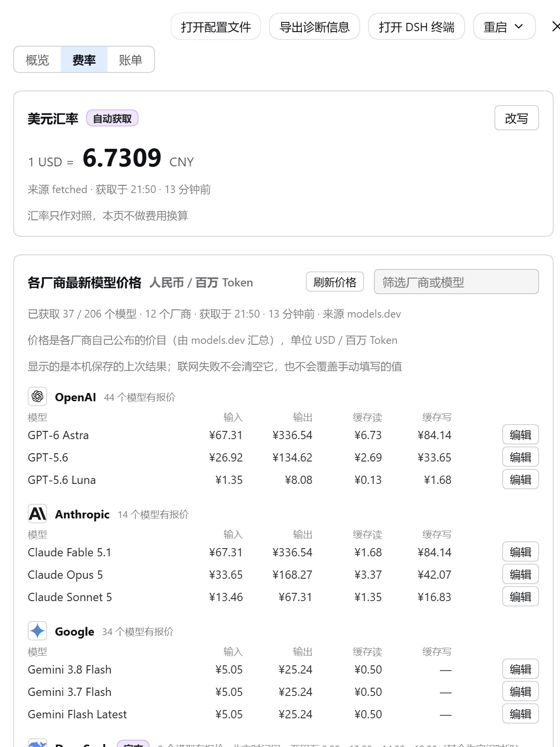
Task: Click GPT-5.6 cache-write price ¥33.65
Action: click(434, 458)
